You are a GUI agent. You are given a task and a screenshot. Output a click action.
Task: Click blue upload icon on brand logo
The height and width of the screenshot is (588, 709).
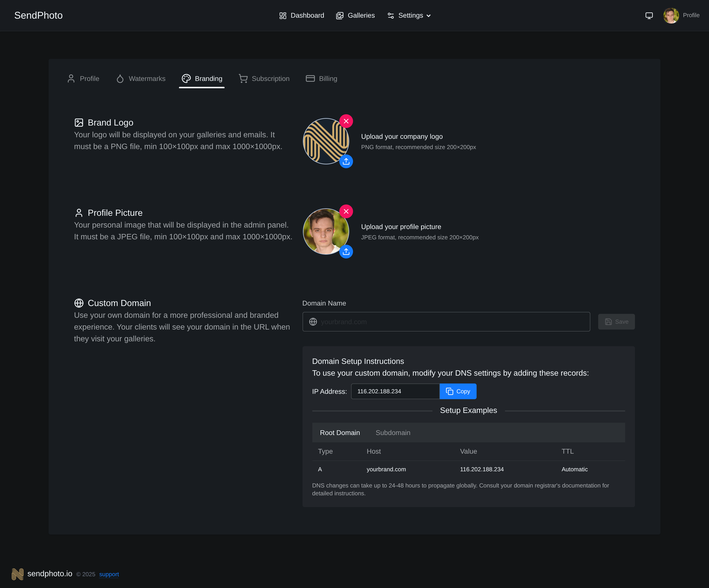346,161
